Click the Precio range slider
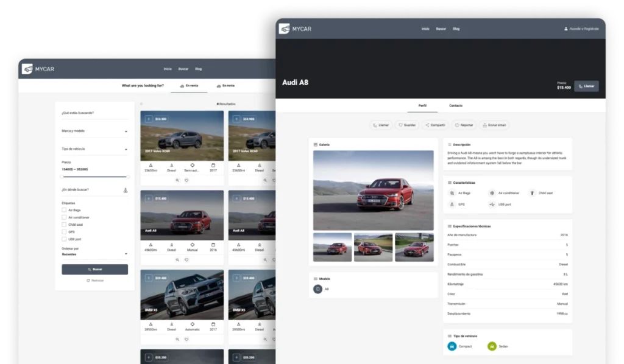The width and height of the screenshot is (624, 364). click(94, 177)
